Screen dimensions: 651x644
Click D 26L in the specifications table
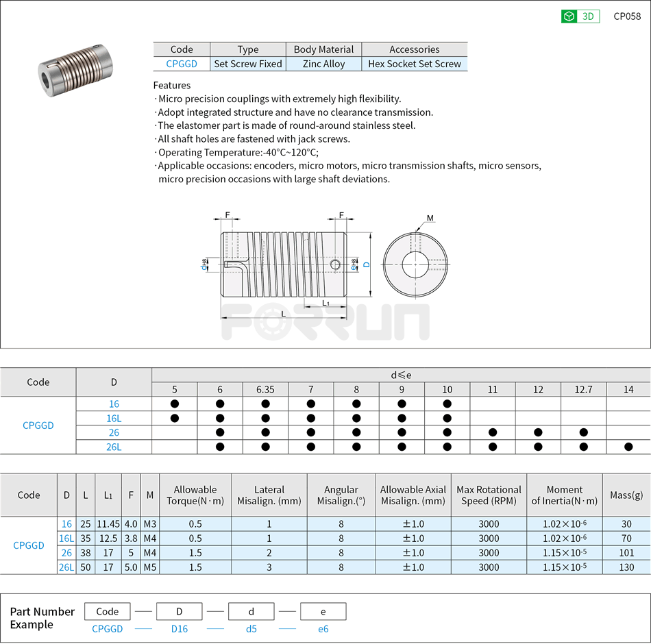66,567
